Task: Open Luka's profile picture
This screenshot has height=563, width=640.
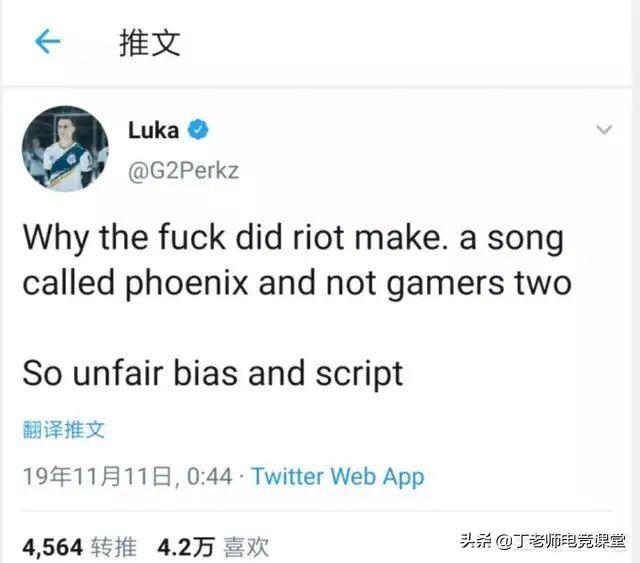Action: [x=65, y=149]
